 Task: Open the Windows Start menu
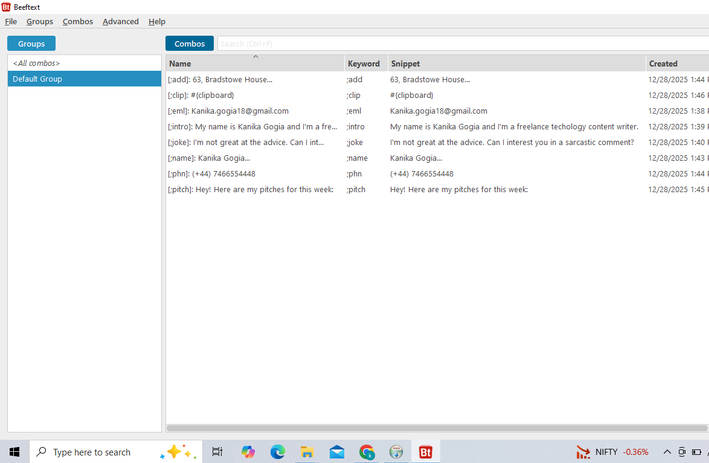coord(14,452)
